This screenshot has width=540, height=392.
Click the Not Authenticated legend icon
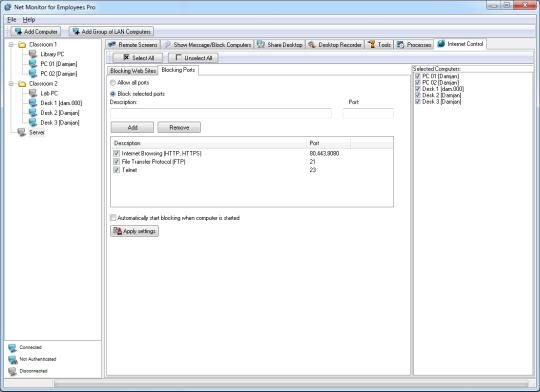pos(12,359)
